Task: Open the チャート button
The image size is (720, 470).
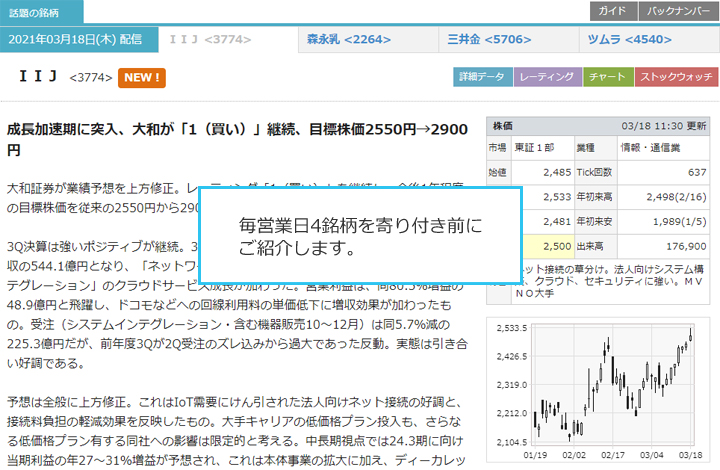Action: pos(608,77)
